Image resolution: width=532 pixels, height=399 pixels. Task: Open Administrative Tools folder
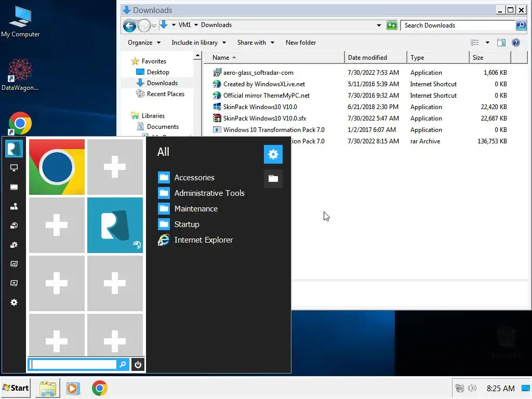pos(201,193)
